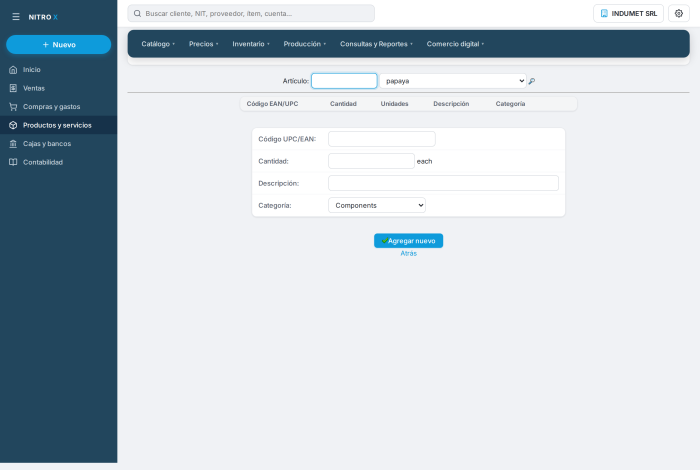Click the Productos y servicios box icon
This screenshot has height=470, width=700.
click(x=13, y=125)
